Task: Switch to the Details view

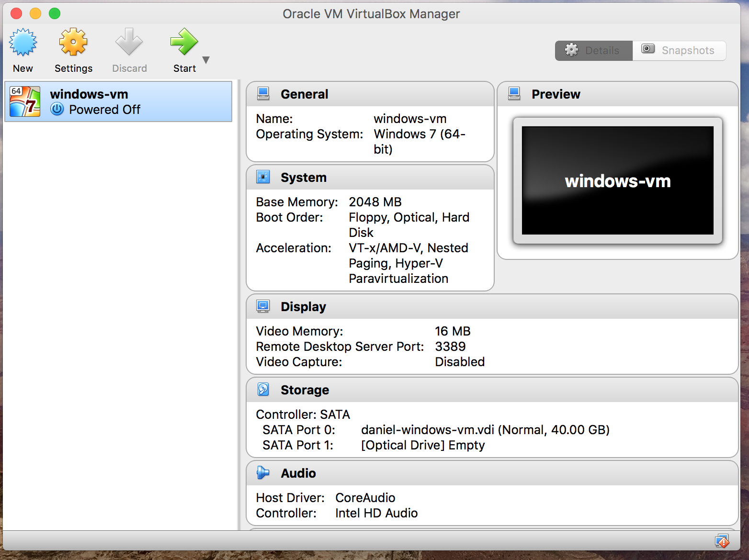Action: point(594,50)
